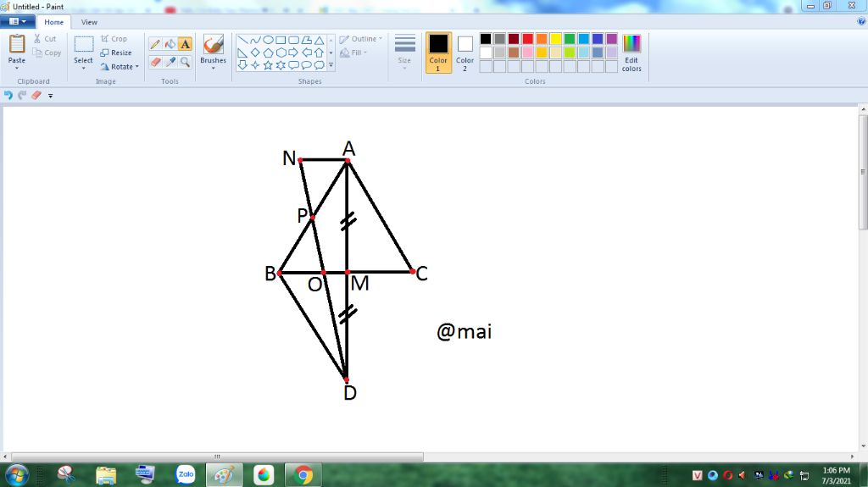Pick the purple color swatch

[x=612, y=39]
